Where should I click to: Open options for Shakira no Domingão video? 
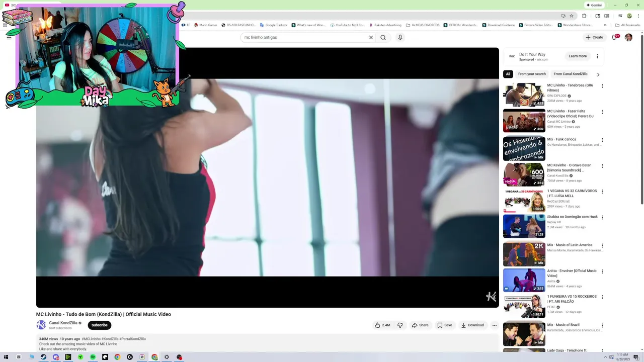[602, 218]
